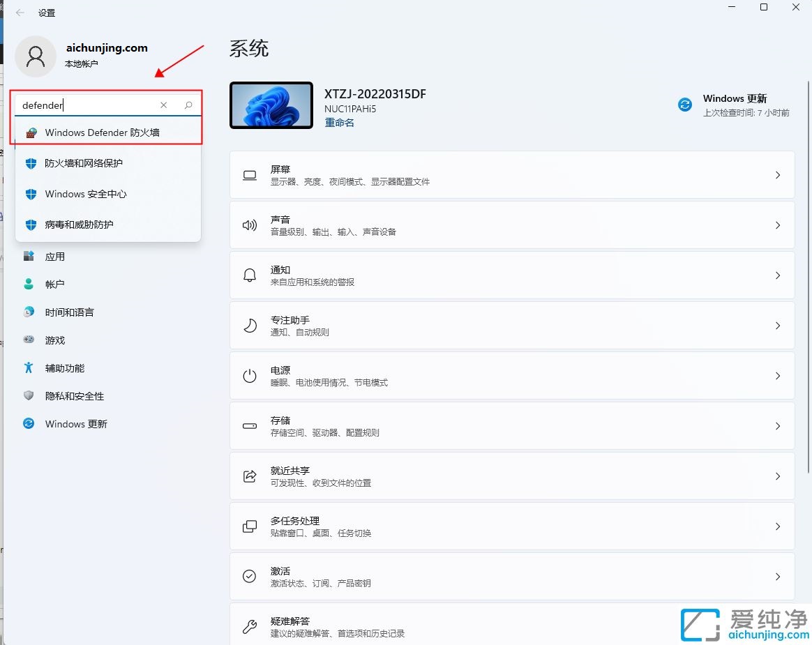812x645 pixels.
Task: Click the account avatar for aichunjing.com
Action: click(x=36, y=56)
